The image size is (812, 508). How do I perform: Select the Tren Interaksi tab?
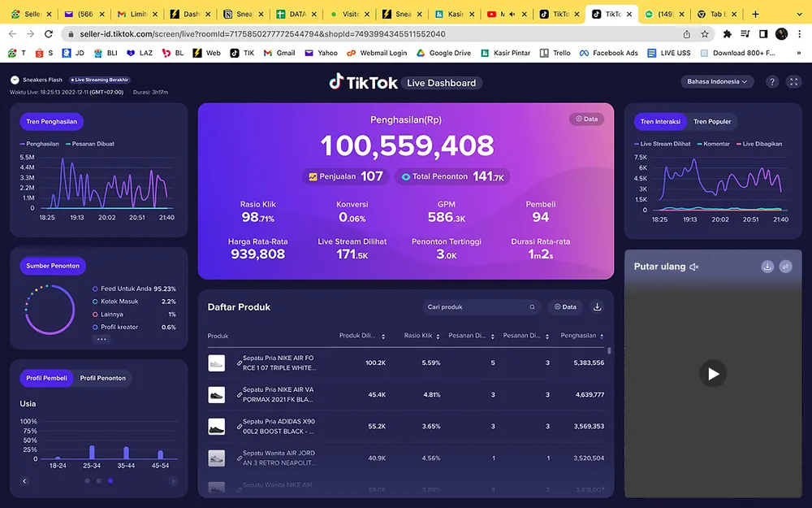tap(660, 121)
